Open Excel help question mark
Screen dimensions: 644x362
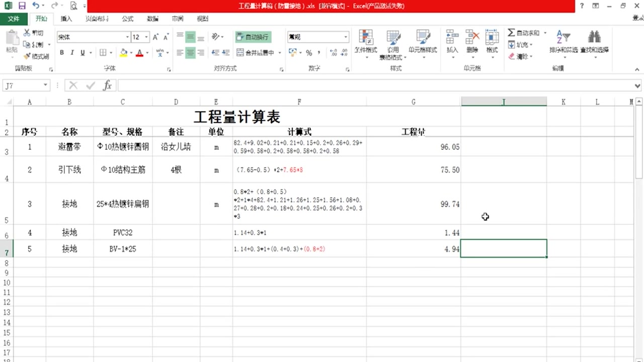(582, 6)
